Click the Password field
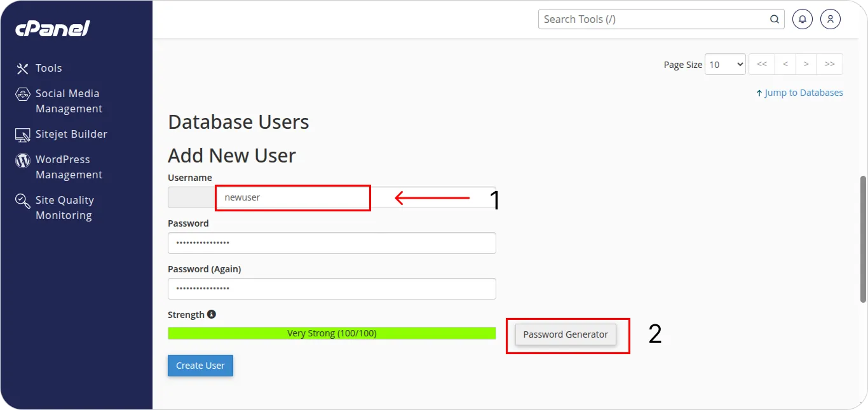The width and height of the screenshot is (868, 410). 332,243
